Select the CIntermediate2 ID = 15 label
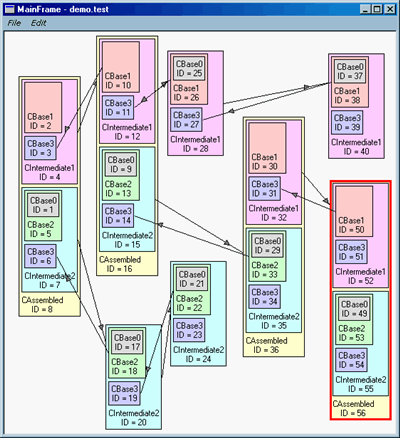This screenshot has width=400, height=438. (127, 240)
